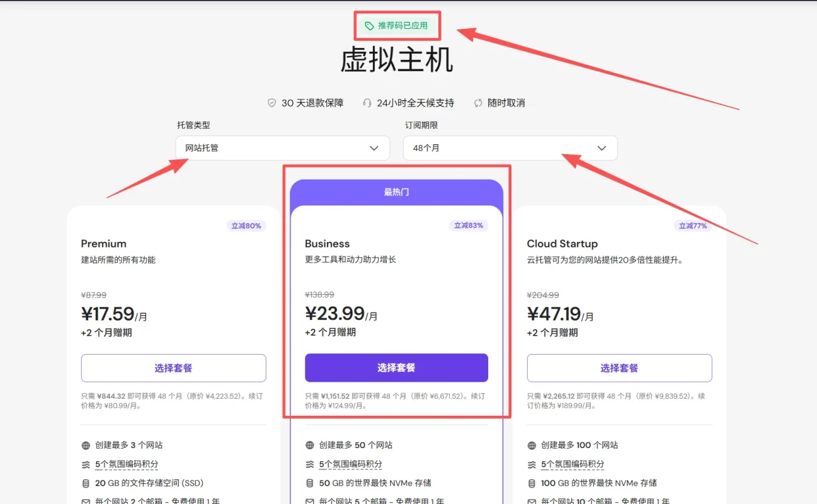Click 建站所需的所有功能 description
Screen dimensions: 817x504
tap(118, 260)
